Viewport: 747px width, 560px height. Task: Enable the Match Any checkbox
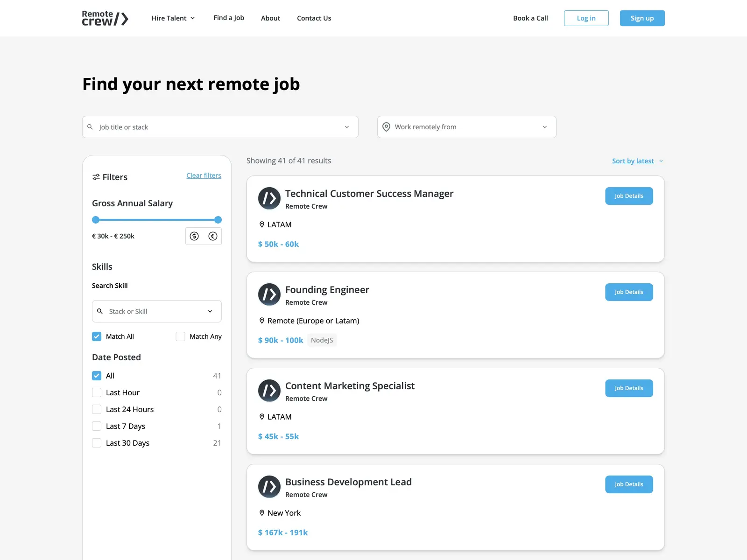tap(180, 336)
